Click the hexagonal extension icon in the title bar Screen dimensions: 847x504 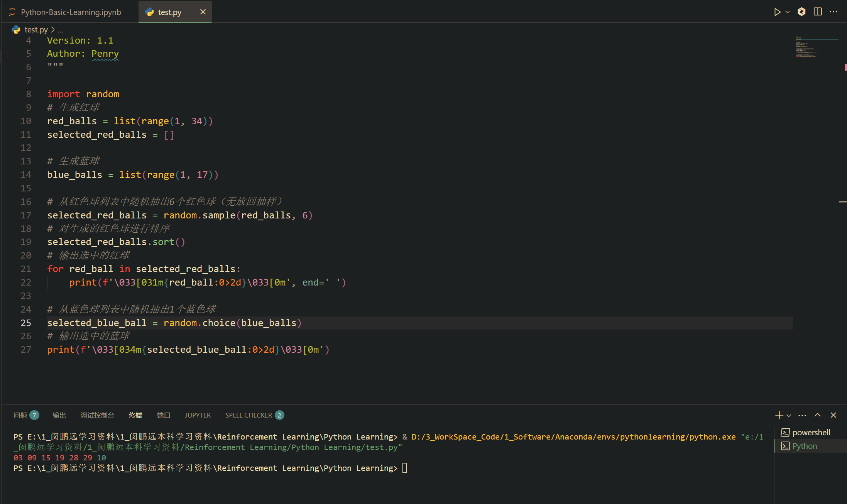point(801,12)
